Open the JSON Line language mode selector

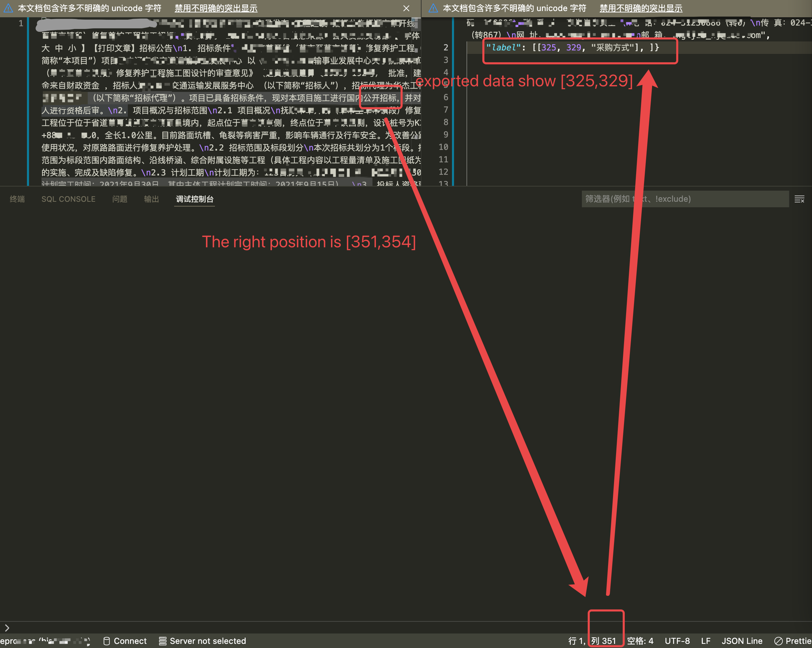tap(742, 641)
